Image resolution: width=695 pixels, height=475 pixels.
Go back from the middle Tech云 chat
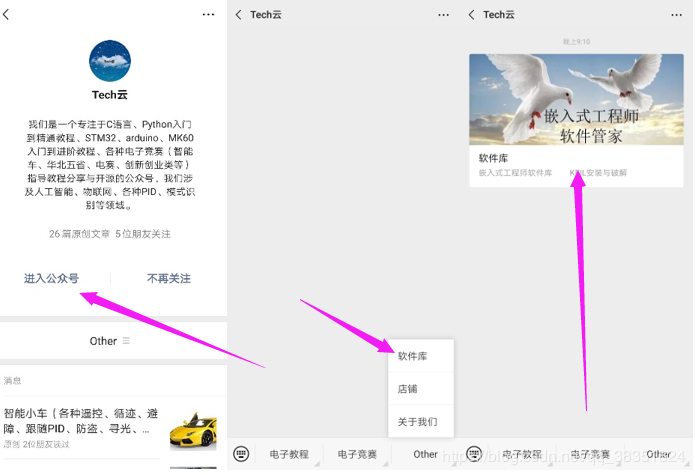(x=238, y=15)
